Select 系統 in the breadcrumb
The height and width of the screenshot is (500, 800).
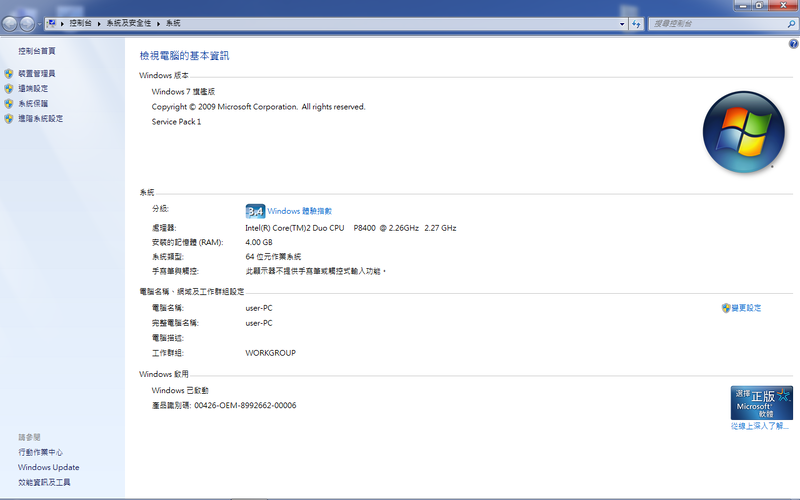click(173, 23)
